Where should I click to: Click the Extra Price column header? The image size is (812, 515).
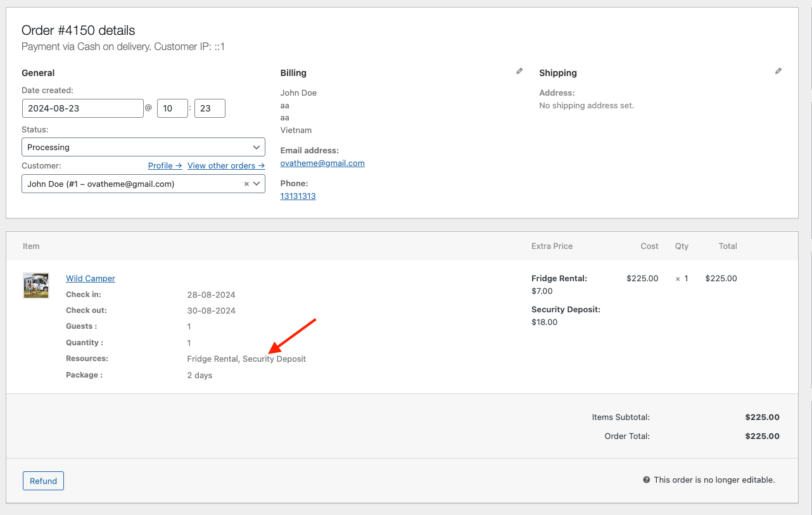(x=552, y=246)
